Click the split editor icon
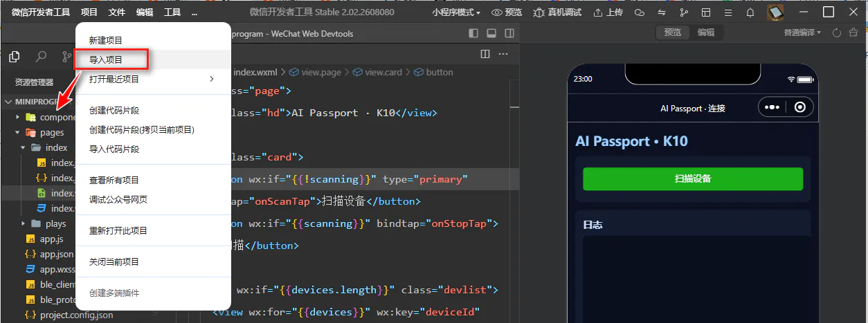The image size is (868, 323). point(485,54)
